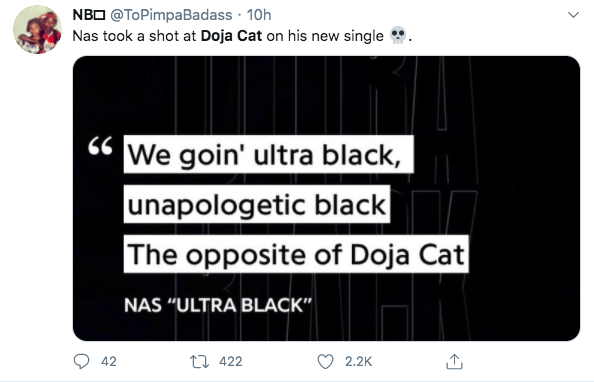
Task: Retweet this post using the retweet icon
Action: pos(199,362)
